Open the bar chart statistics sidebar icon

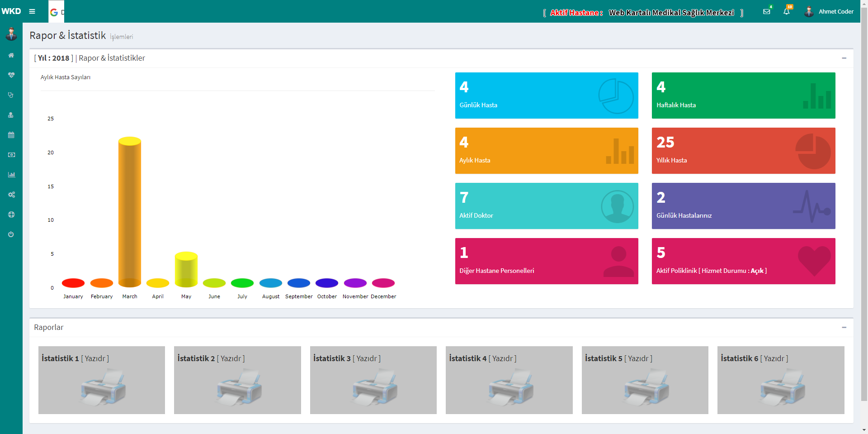pos(11,175)
